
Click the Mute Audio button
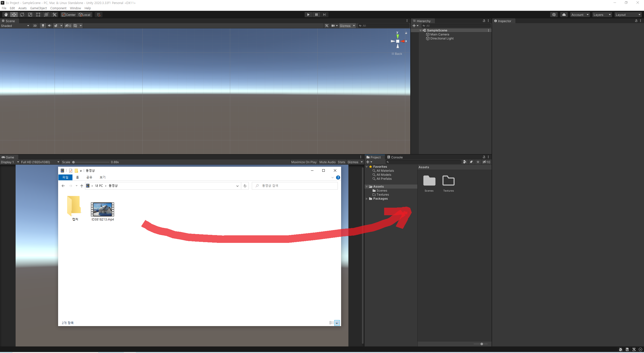327,162
